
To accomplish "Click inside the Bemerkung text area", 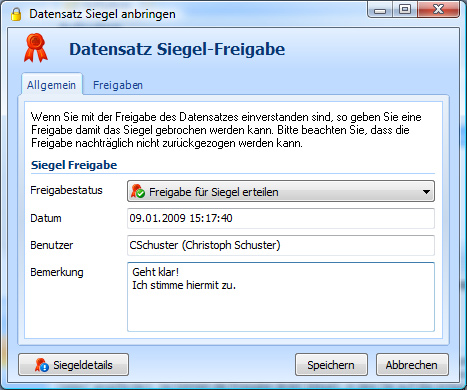I will pyautogui.click(x=281, y=297).
